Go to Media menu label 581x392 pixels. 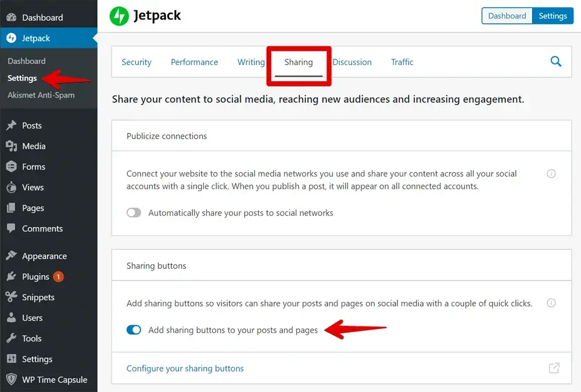point(34,146)
